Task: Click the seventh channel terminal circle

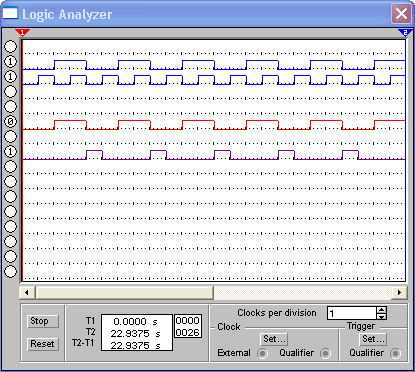Action: [10, 136]
